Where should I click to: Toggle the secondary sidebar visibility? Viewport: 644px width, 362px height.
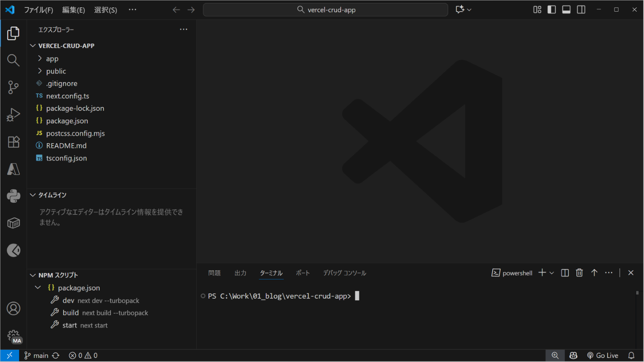click(x=581, y=10)
